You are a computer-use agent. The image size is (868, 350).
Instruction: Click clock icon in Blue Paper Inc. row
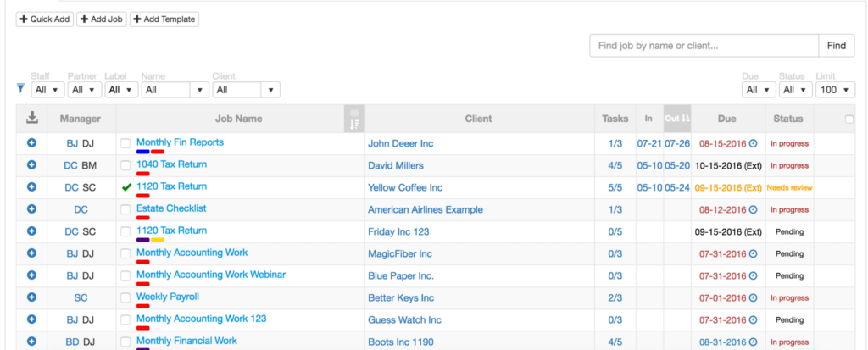pos(753,275)
